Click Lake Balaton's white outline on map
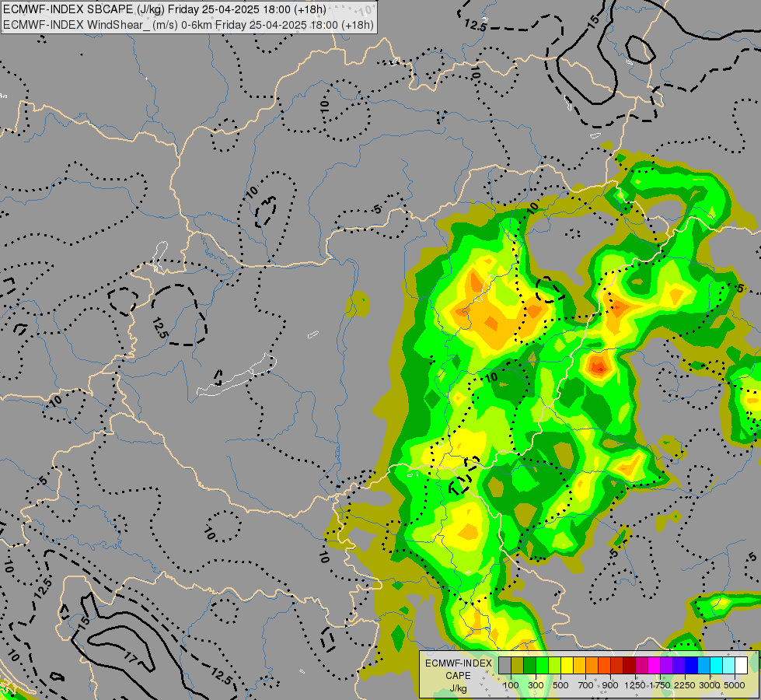761x700 pixels. (237, 375)
